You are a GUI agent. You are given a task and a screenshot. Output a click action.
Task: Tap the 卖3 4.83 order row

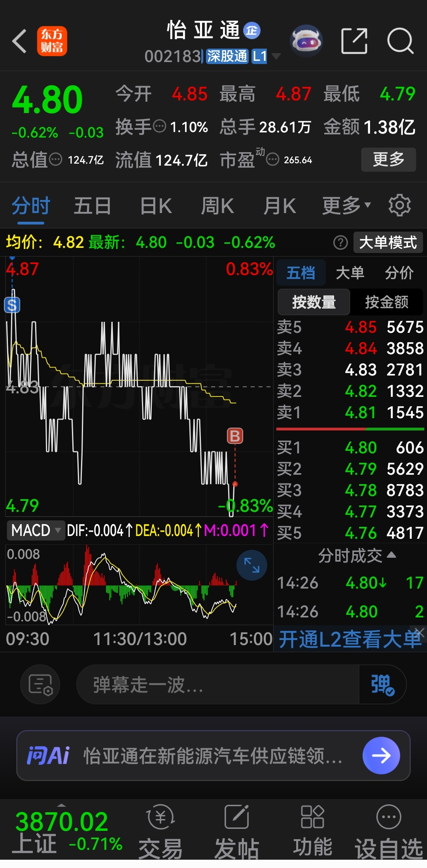[x=350, y=370]
